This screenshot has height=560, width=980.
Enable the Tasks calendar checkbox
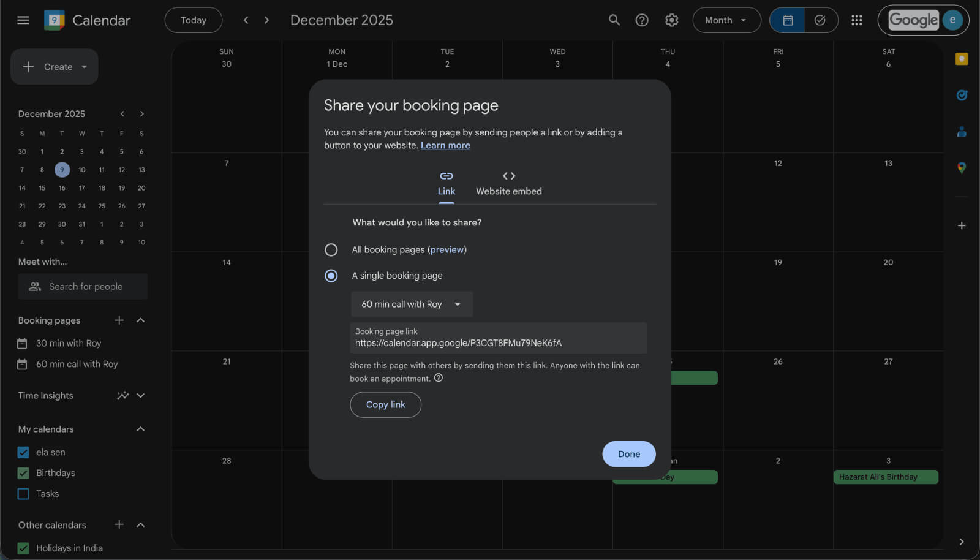pyautogui.click(x=23, y=493)
